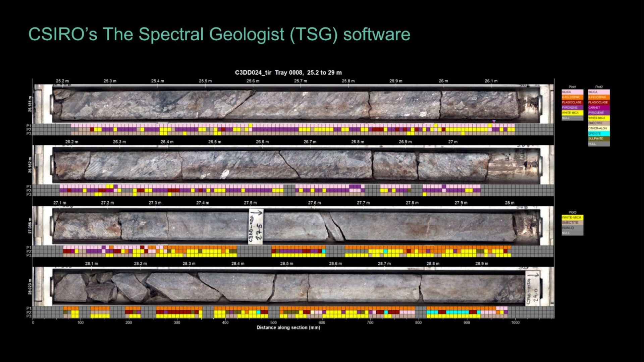Click the 28 m depth tick label

click(509, 203)
